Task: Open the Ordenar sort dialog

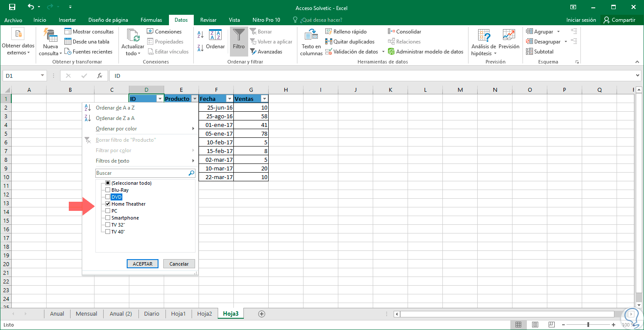Action: [x=216, y=40]
